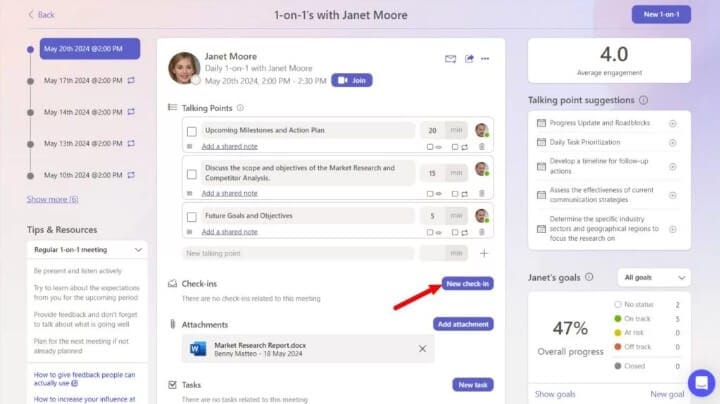Check off Upcoming Milestones and Action Plan
This screenshot has width=720, height=404.
pyautogui.click(x=192, y=132)
